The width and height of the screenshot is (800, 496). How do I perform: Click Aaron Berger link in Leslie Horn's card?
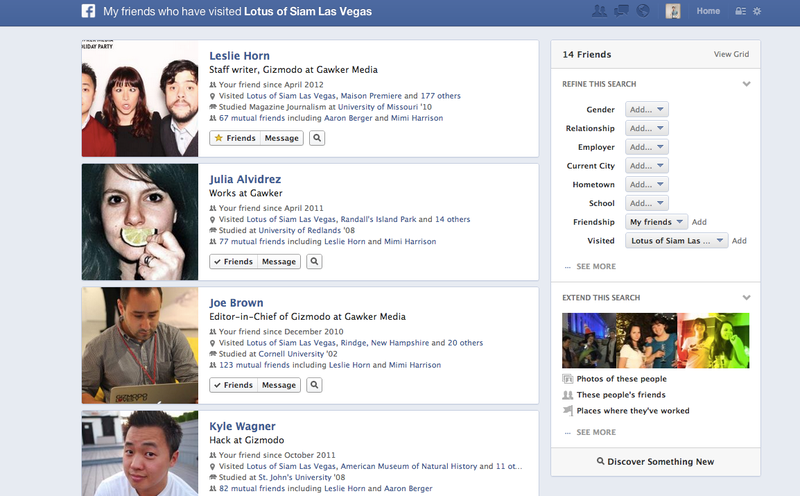click(348, 118)
